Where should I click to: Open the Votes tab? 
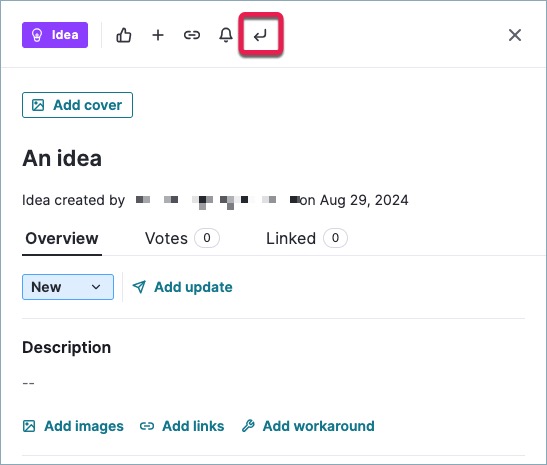pyautogui.click(x=182, y=238)
